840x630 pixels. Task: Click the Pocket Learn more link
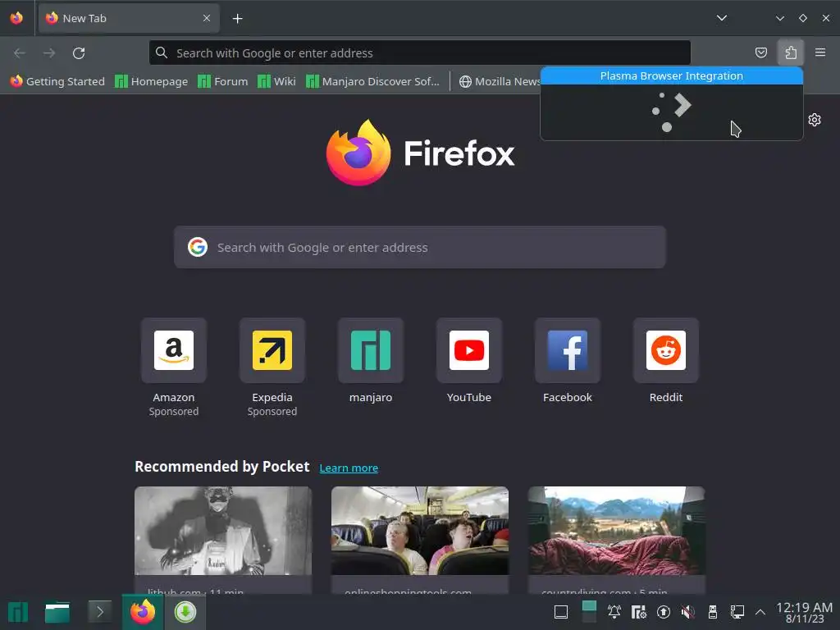[349, 468]
